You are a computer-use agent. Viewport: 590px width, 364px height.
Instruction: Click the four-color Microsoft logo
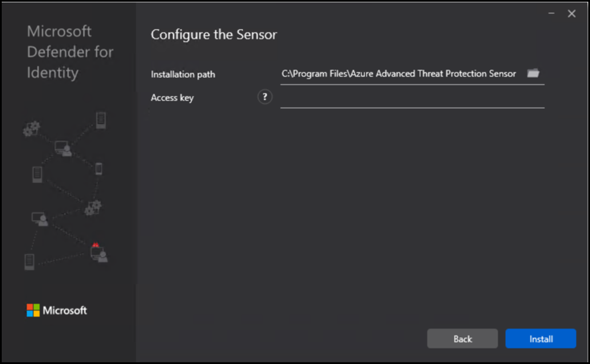point(34,310)
